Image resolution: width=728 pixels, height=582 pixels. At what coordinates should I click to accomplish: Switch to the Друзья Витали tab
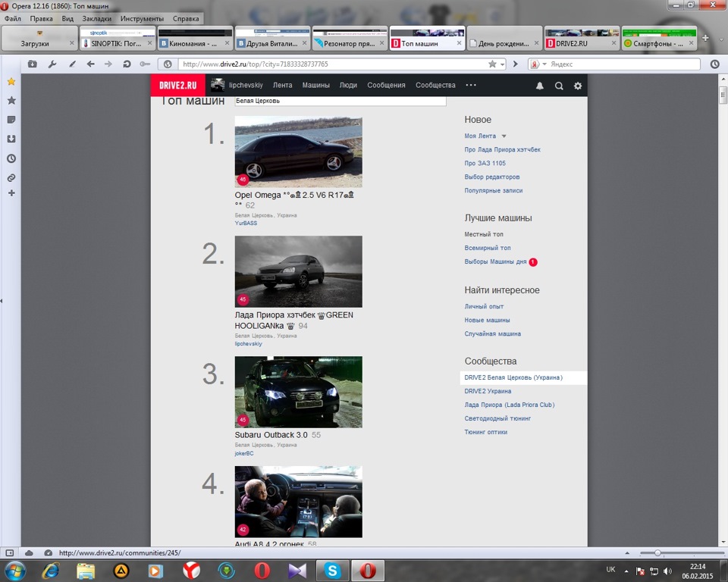(x=272, y=39)
